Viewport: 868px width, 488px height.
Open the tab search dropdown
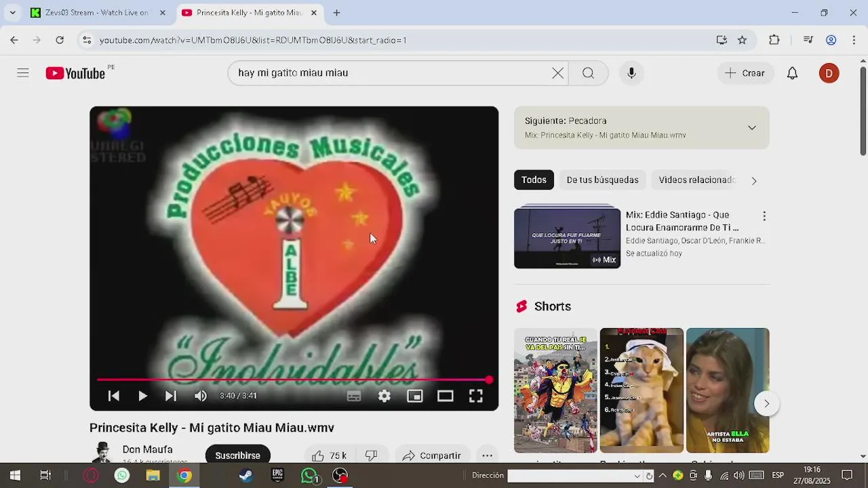tap(12, 13)
